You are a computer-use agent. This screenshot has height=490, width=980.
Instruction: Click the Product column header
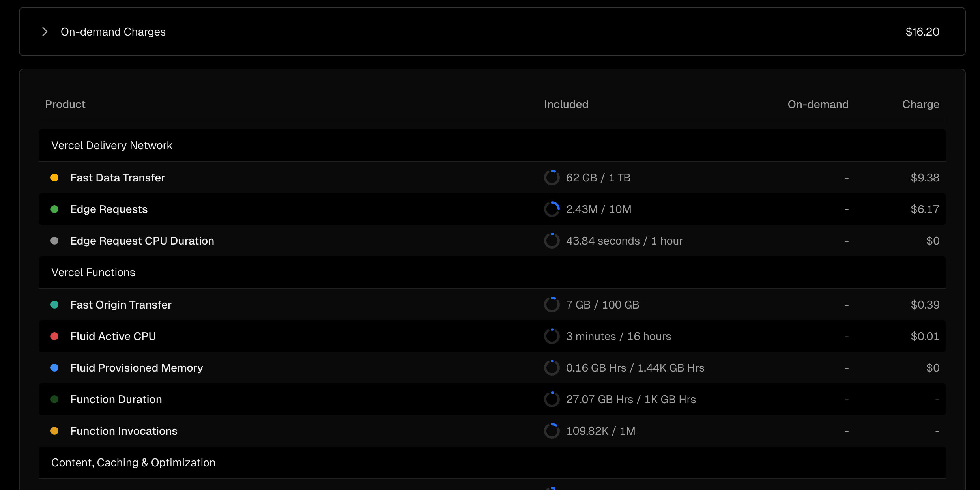tap(65, 104)
